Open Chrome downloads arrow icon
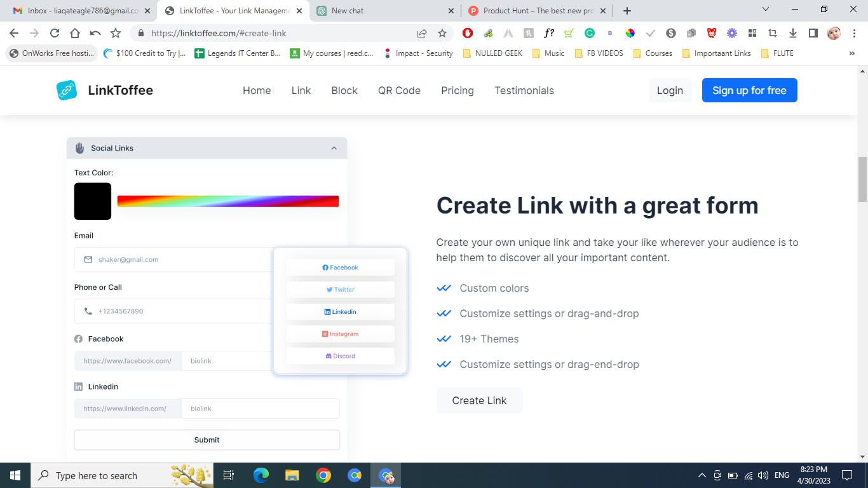The height and width of the screenshot is (488, 868). pyautogui.click(x=793, y=33)
